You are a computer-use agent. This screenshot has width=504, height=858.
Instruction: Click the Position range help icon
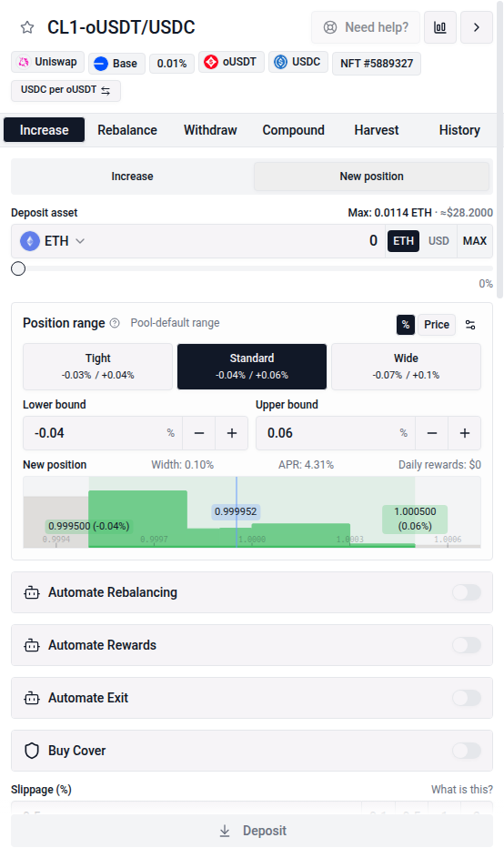[x=115, y=323]
